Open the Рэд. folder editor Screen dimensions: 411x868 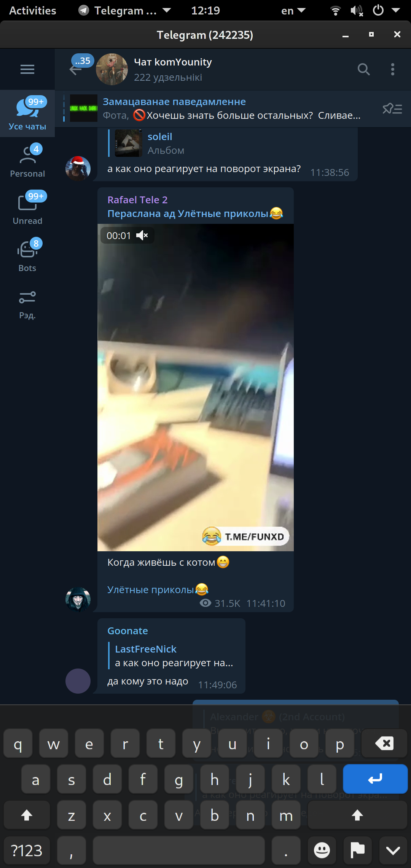point(27,305)
